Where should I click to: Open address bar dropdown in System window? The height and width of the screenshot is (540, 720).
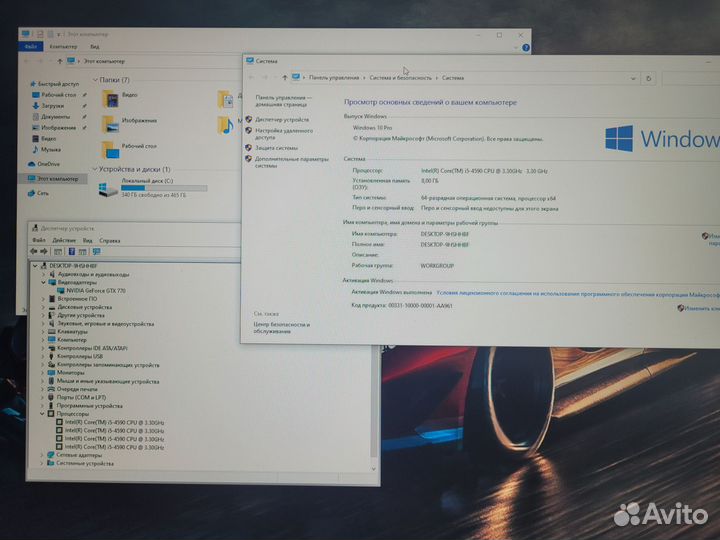click(633, 79)
